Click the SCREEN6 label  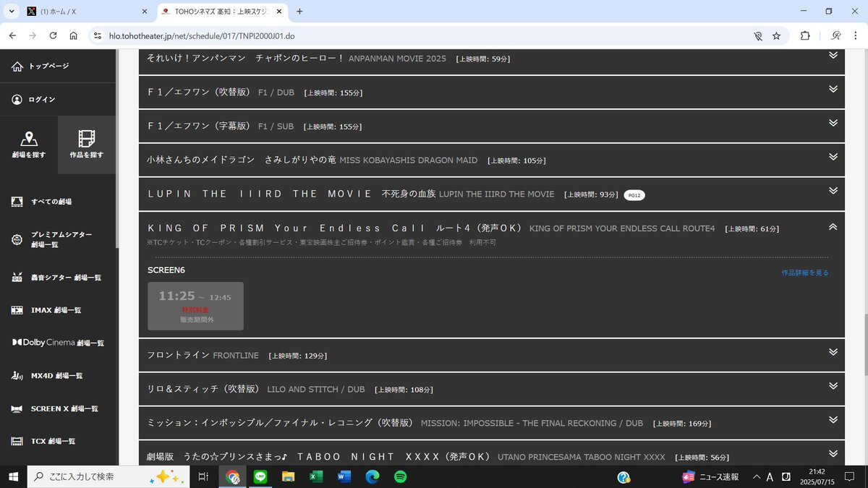tap(166, 270)
